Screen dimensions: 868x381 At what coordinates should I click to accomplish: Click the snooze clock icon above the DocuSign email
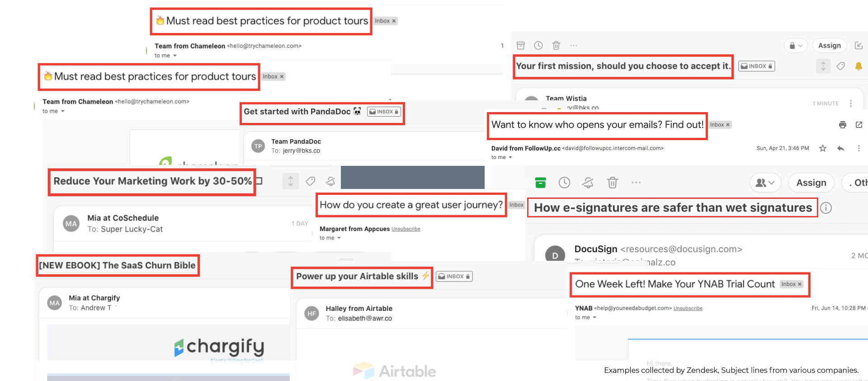pos(564,183)
